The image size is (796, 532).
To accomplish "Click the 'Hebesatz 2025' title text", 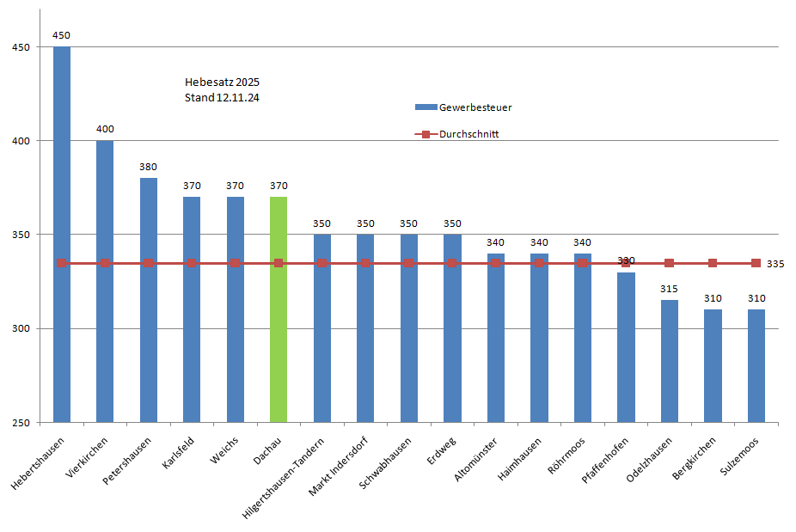I will point(222,82).
